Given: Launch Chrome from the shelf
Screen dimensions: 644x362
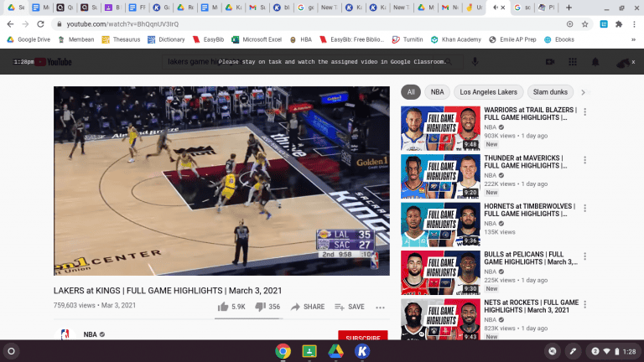Looking at the screenshot, I should (283, 351).
